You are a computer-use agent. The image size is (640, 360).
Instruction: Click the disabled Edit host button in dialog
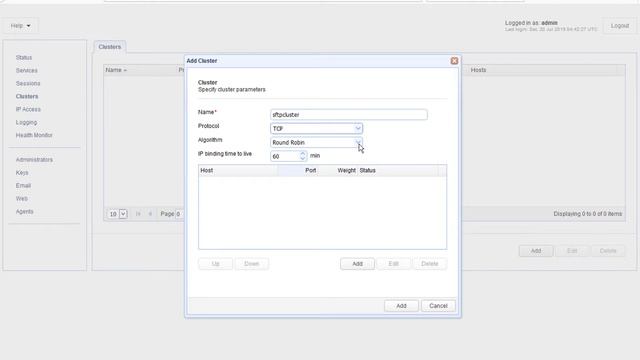393,264
